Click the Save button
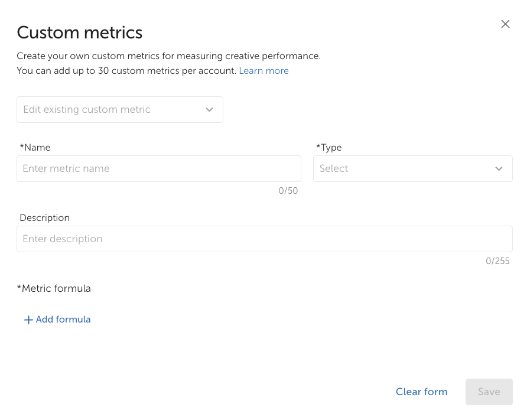This screenshot has height=420, width=527. pos(489,392)
